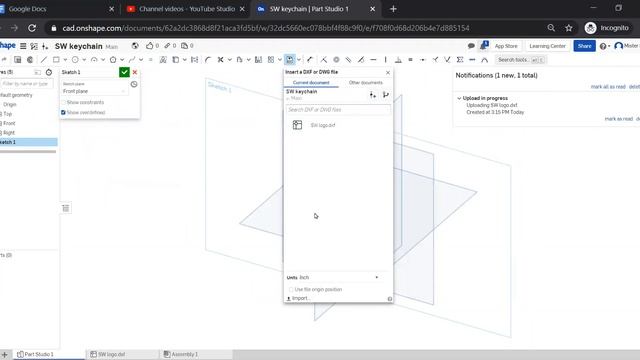Viewport: 640px width, 360px height.
Task: Open arc tool dropdown arrow
Action: tap(103, 60)
